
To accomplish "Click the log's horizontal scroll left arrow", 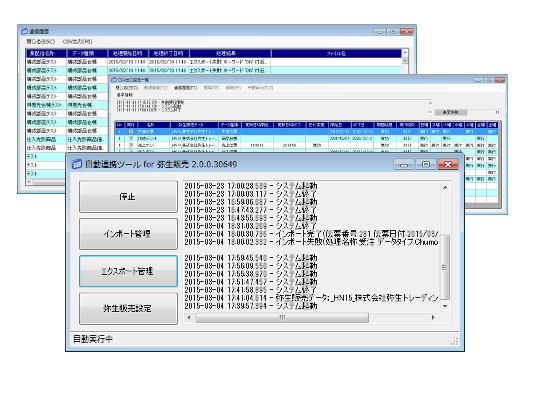I will click(189, 317).
